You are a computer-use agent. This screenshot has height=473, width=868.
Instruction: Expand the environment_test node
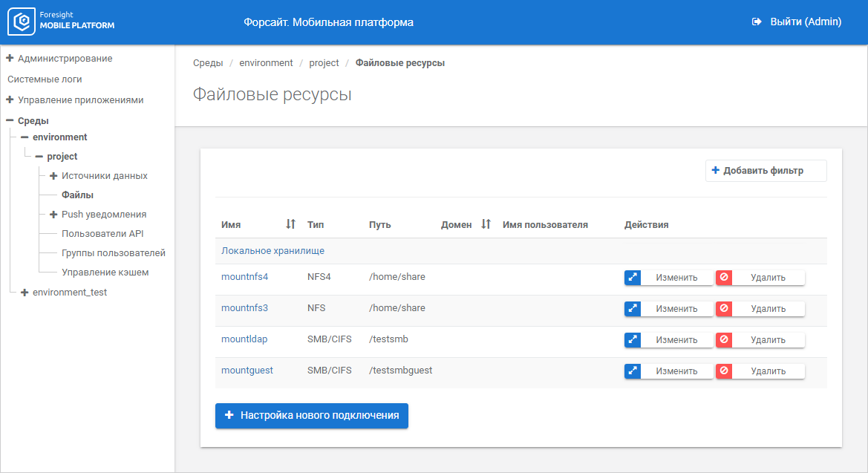click(x=25, y=293)
